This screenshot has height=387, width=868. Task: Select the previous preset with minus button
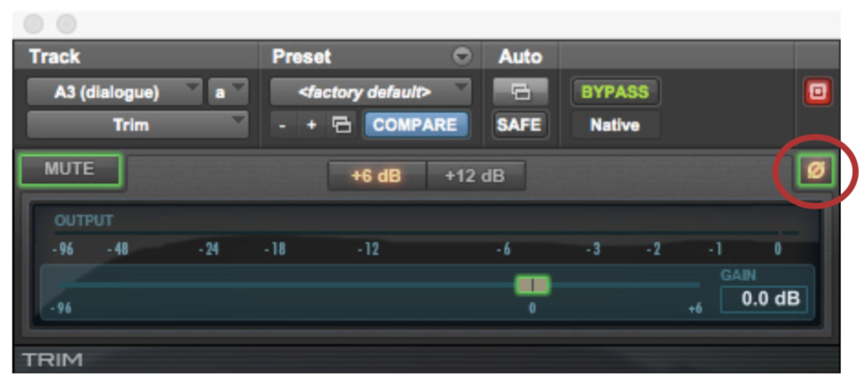tap(282, 125)
